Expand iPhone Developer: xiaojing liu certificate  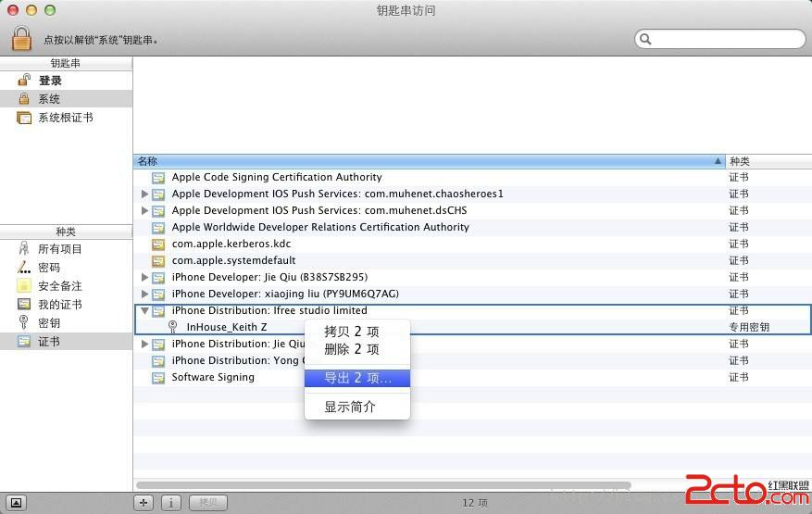(144, 295)
